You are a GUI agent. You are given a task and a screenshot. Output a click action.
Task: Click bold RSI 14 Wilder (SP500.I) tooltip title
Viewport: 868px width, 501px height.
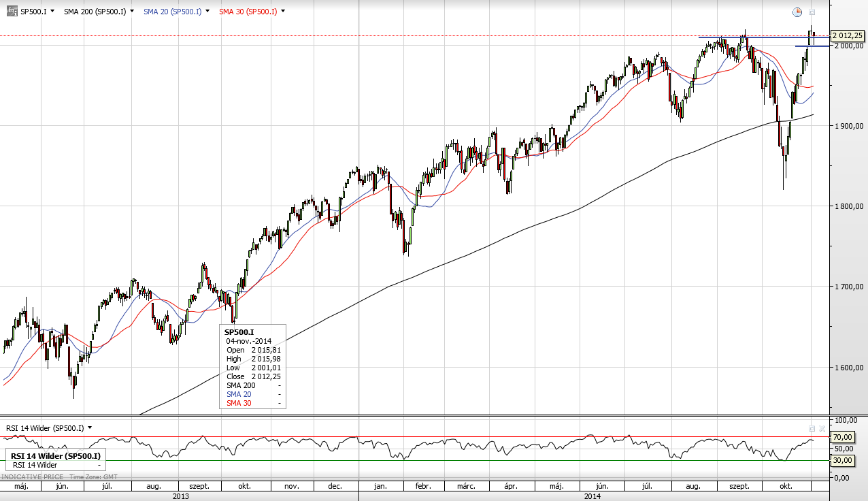tap(56, 455)
